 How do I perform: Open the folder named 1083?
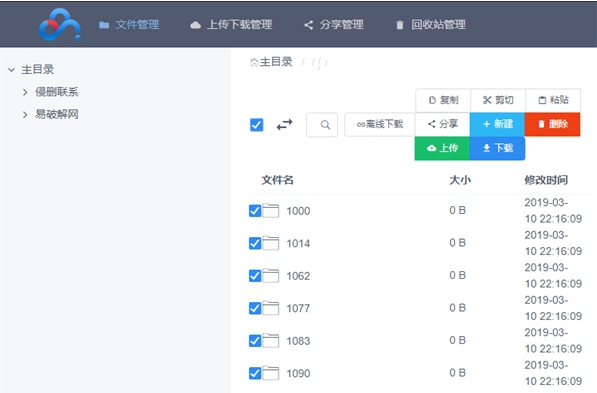(298, 341)
